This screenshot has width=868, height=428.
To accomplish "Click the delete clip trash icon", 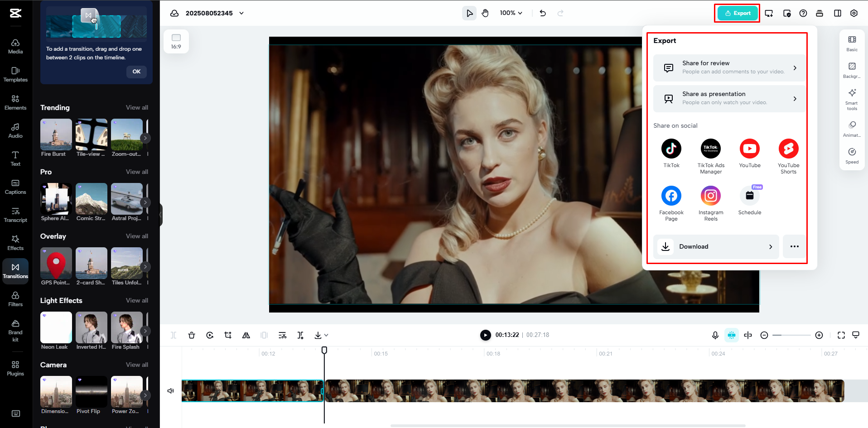I will pyautogui.click(x=192, y=335).
